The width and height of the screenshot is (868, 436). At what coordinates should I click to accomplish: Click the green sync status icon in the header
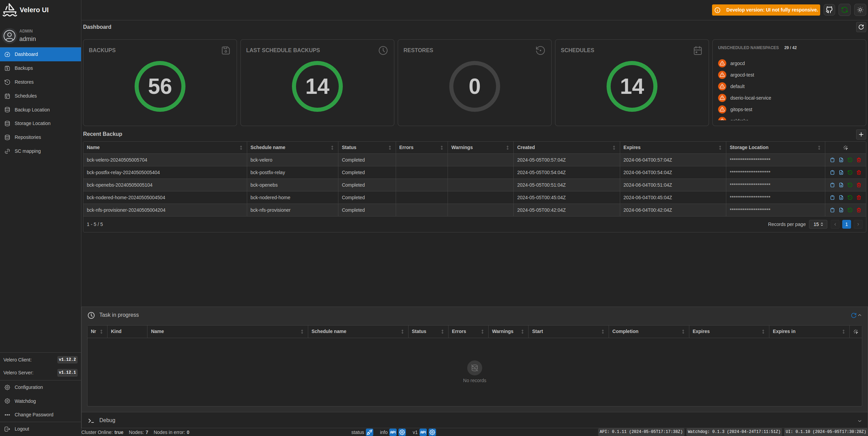[844, 9]
